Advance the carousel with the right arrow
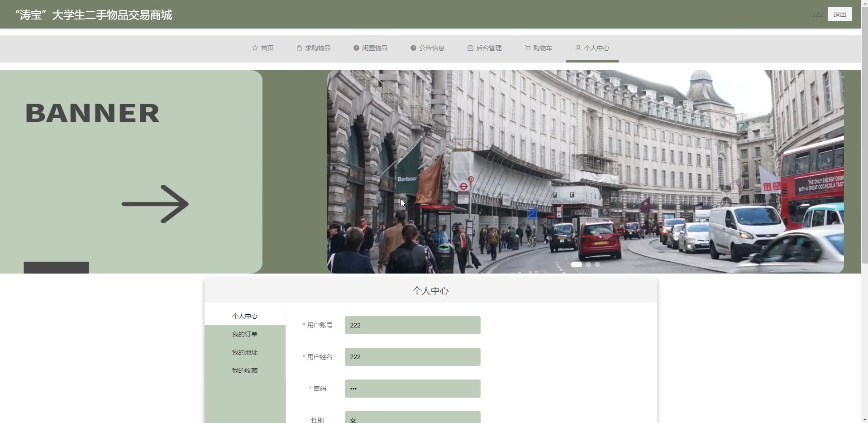This screenshot has width=868, height=423. (x=829, y=160)
